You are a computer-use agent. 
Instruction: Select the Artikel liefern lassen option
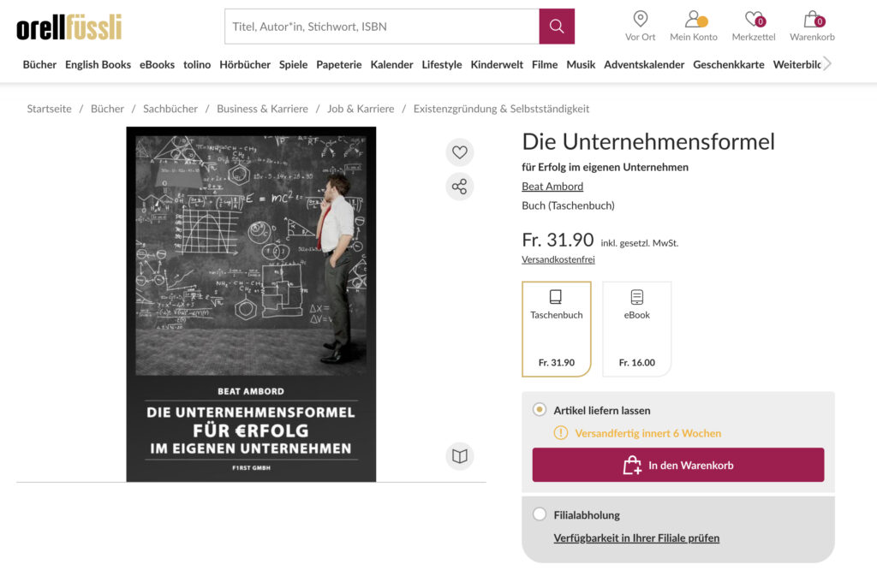click(x=540, y=410)
